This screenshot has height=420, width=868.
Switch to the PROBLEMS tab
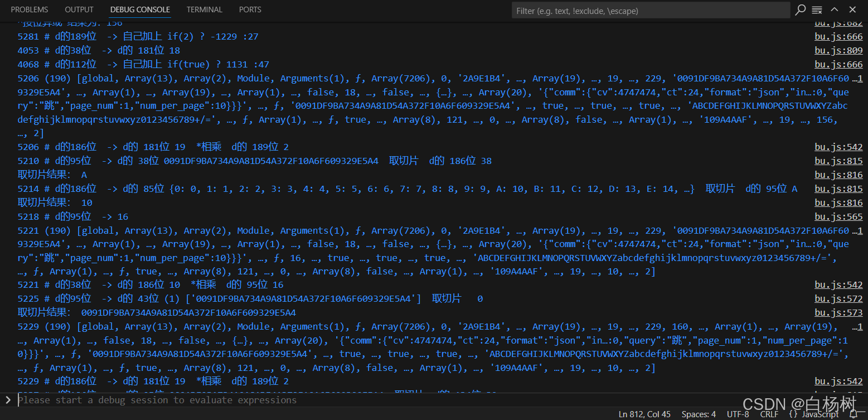pos(30,9)
